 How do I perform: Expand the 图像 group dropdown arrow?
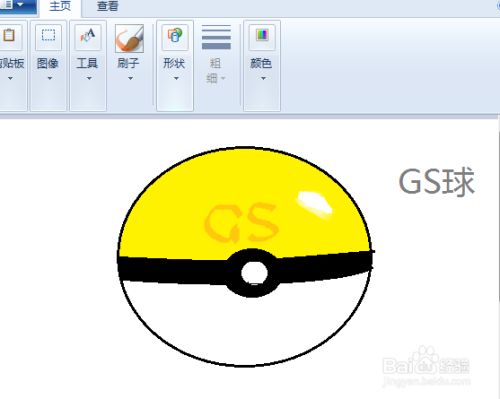tap(50, 79)
